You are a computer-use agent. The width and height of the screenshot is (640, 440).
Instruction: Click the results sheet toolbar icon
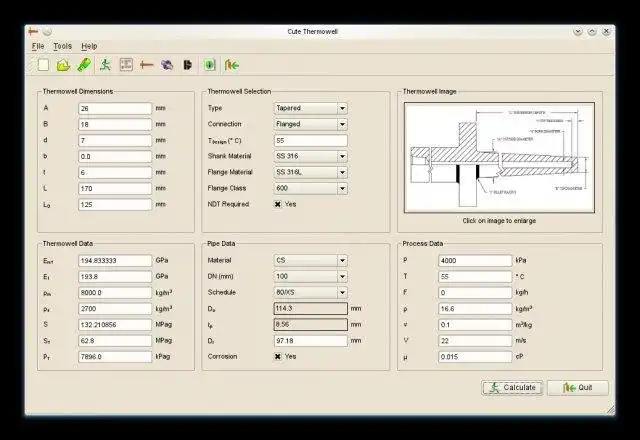pos(126,65)
